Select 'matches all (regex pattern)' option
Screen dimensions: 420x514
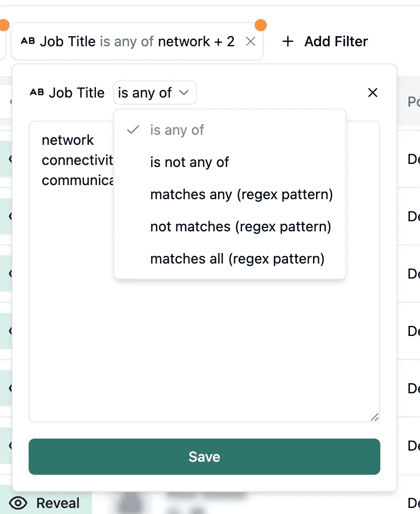click(237, 259)
